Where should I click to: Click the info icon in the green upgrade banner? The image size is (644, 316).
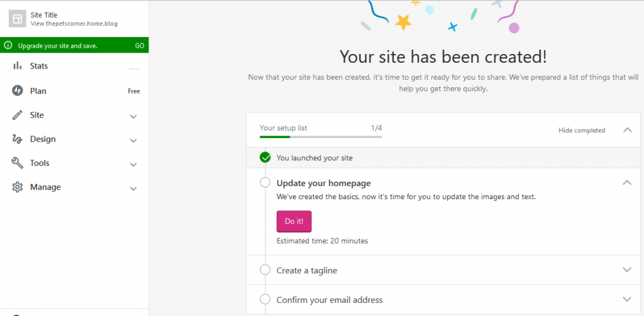(x=8, y=46)
